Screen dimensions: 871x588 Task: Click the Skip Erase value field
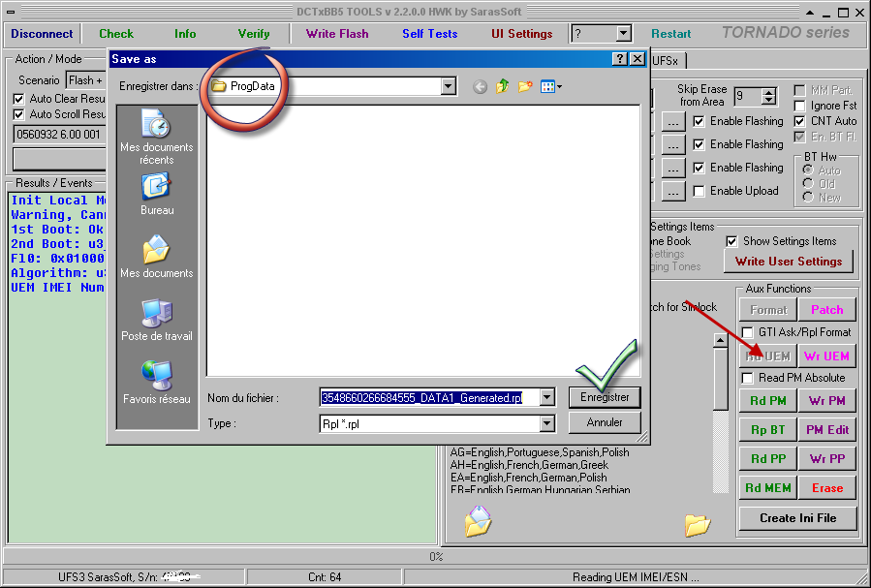coord(748,97)
